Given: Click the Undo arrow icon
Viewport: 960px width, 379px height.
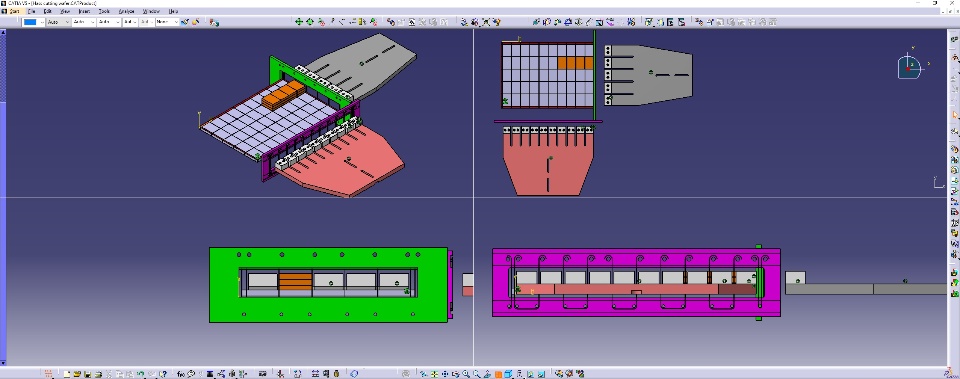Looking at the screenshot, I should (x=141, y=373).
